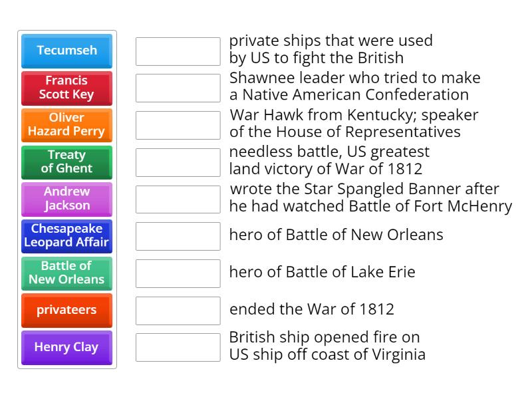Click the hero of Battle of Lake Erie text
The height and width of the screenshot is (399, 532).
point(322,272)
